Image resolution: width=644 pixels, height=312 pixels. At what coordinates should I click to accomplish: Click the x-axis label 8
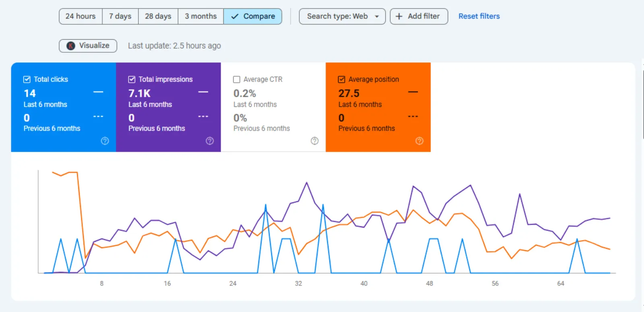pyautogui.click(x=102, y=283)
